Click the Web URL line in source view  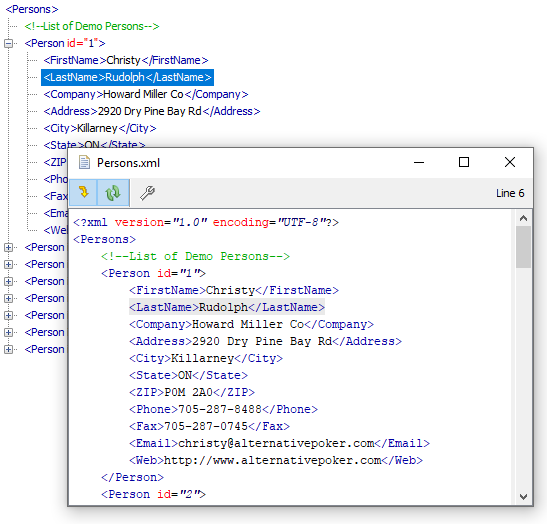[276, 461]
